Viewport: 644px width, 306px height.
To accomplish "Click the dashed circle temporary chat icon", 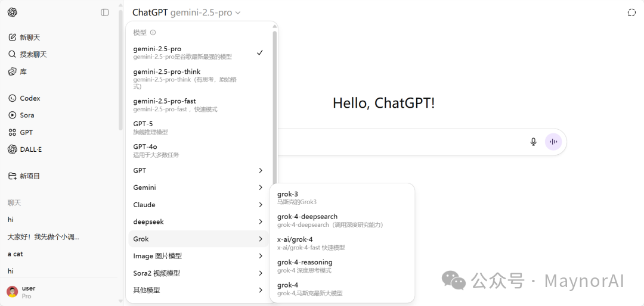I will coord(631,13).
